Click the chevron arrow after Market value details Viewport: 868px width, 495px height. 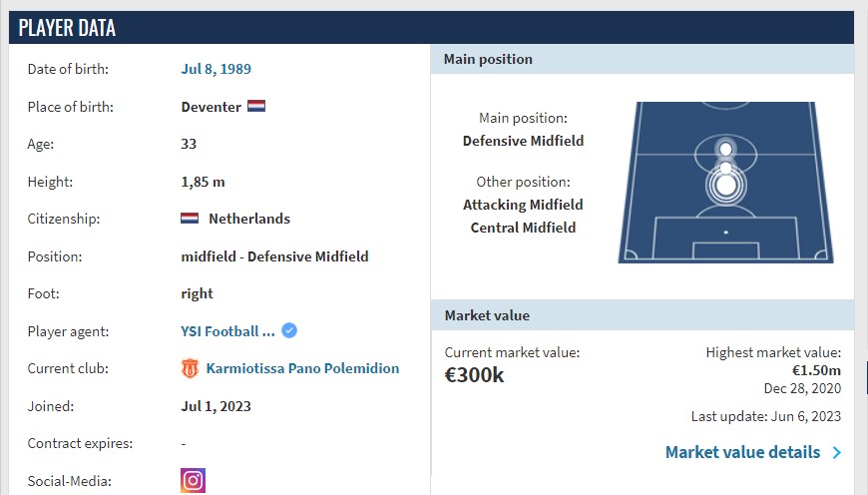[x=836, y=452]
